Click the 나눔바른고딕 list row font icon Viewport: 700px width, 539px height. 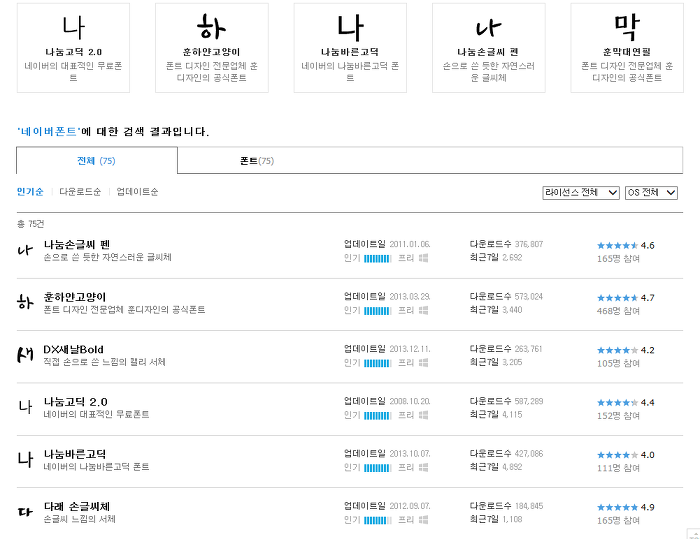(25, 460)
